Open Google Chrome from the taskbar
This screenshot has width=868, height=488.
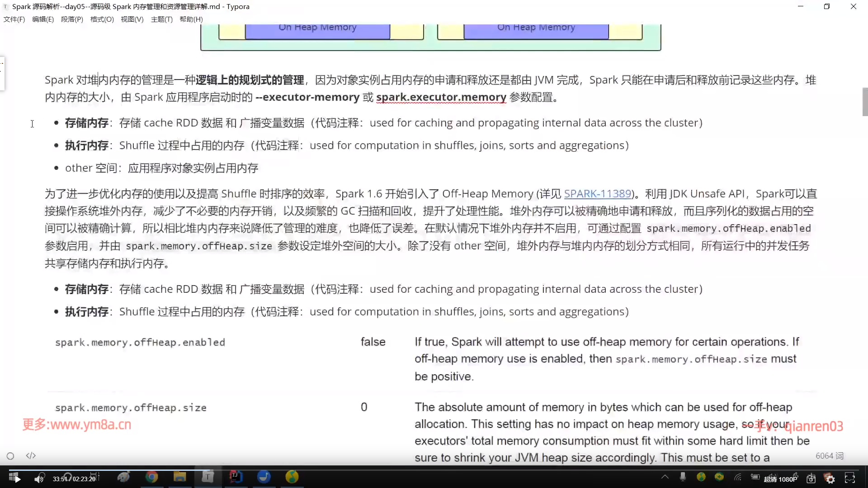[x=151, y=477]
